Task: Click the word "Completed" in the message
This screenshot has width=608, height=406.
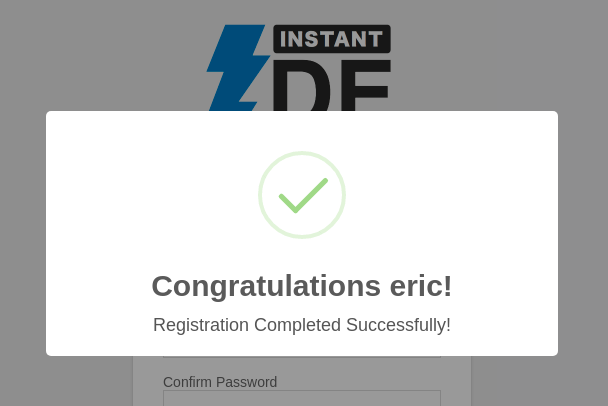Action: (x=297, y=325)
